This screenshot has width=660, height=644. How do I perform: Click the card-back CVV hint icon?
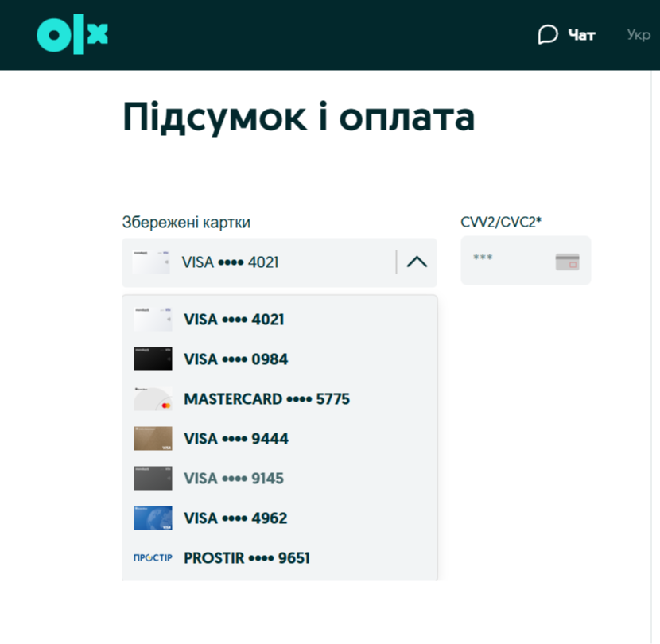[568, 262]
